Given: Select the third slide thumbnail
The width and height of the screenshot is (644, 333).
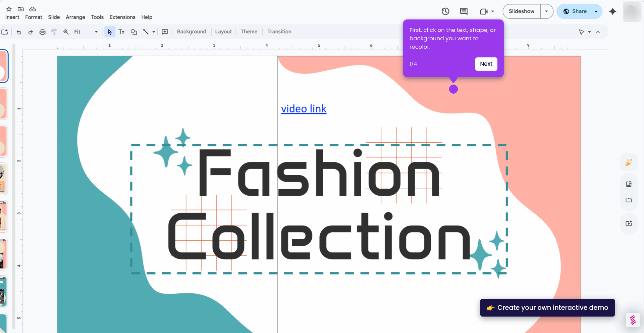Looking at the screenshot, I should [x=3, y=141].
